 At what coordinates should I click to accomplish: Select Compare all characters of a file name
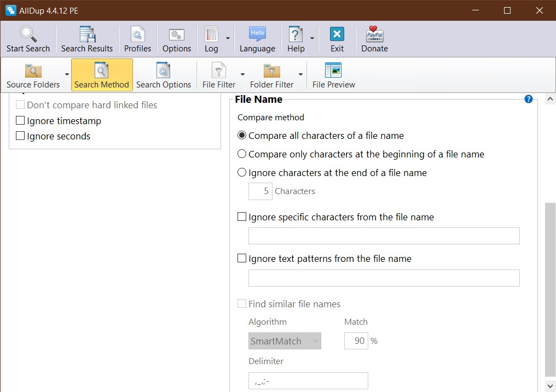(x=242, y=135)
